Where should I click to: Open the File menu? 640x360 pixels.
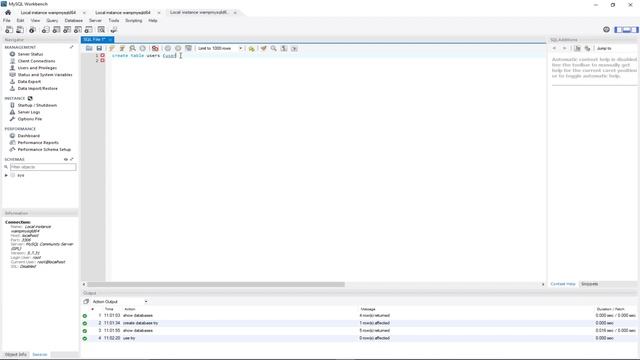tap(7, 20)
